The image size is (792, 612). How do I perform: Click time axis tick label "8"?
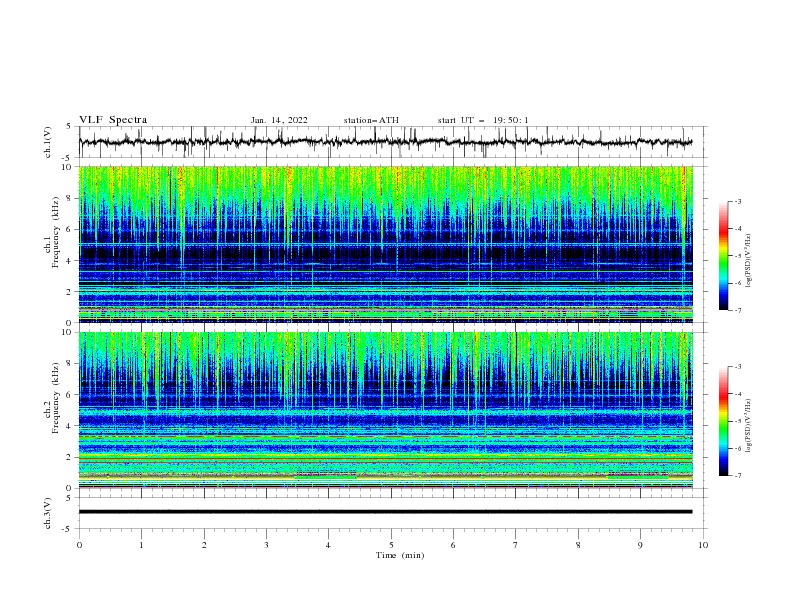pyautogui.click(x=578, y=545)
